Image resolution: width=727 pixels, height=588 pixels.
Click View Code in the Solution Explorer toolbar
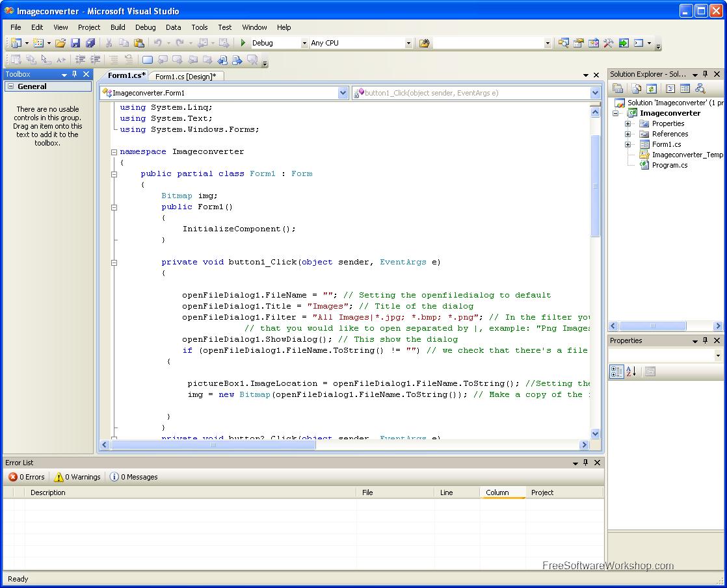coord(670,88)
